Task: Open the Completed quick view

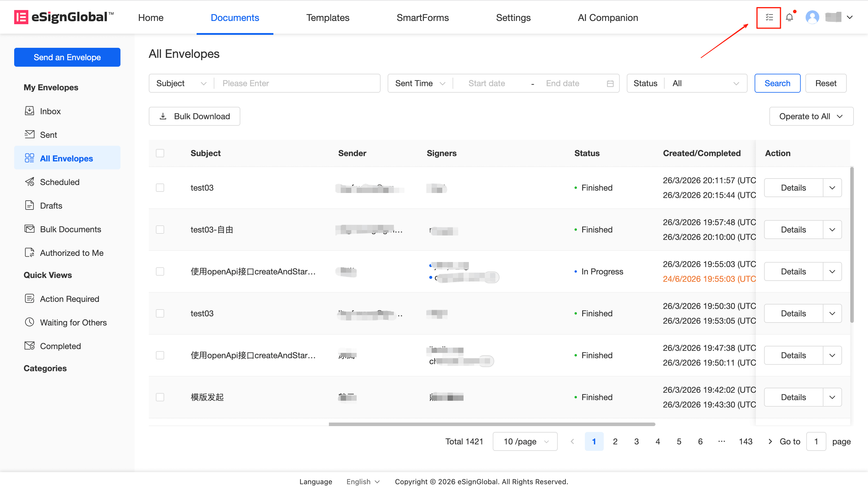Action: pyautogui.click(x=61, y=346)
